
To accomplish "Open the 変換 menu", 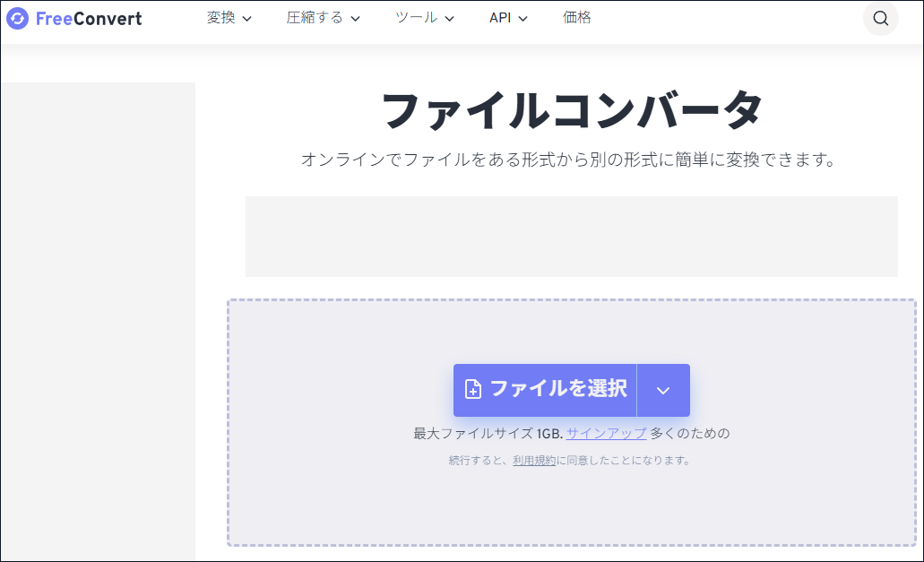I will click(229, 18).
